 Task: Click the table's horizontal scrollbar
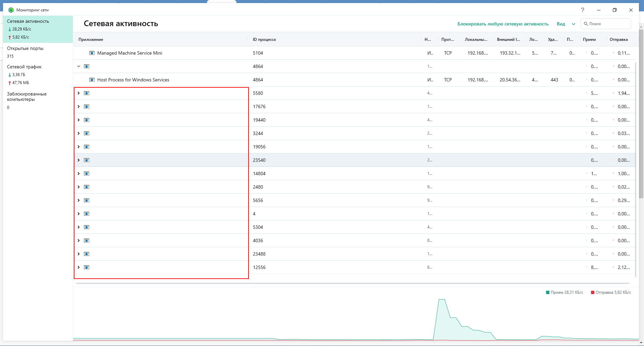coord(353,283)
